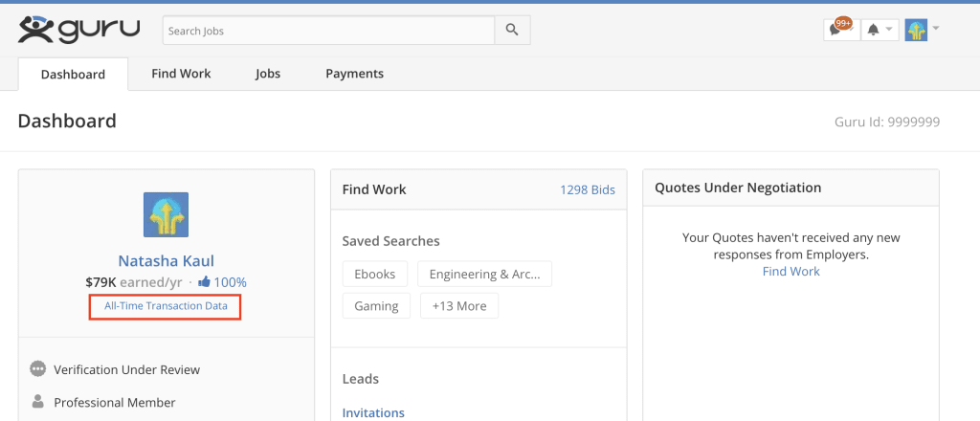Click the 100% feedback score link
This screenshot has width=980, height=421.
[x=230, y=282]
